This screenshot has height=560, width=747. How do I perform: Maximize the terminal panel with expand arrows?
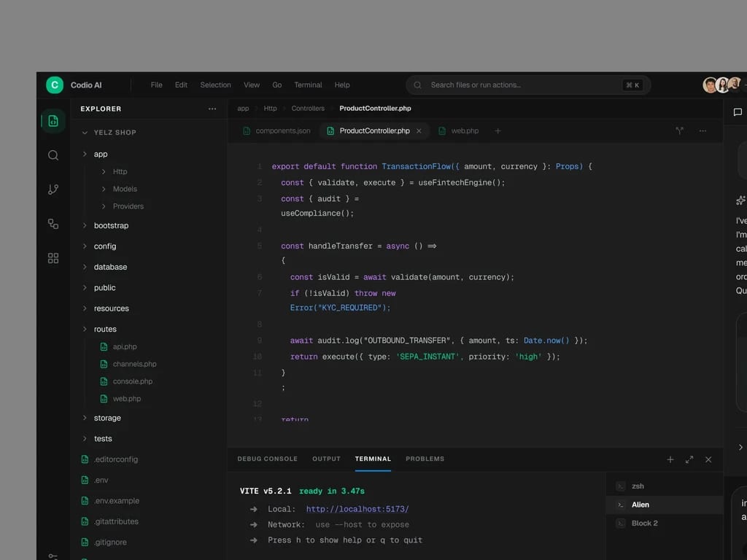coord(689,459)
